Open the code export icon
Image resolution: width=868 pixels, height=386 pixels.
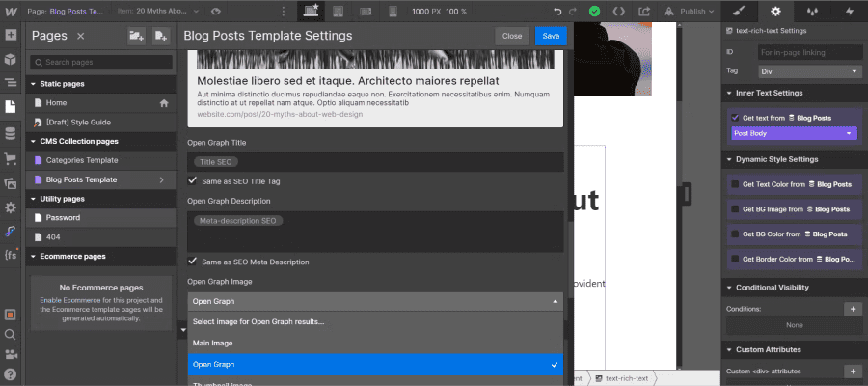pos(619,11)
